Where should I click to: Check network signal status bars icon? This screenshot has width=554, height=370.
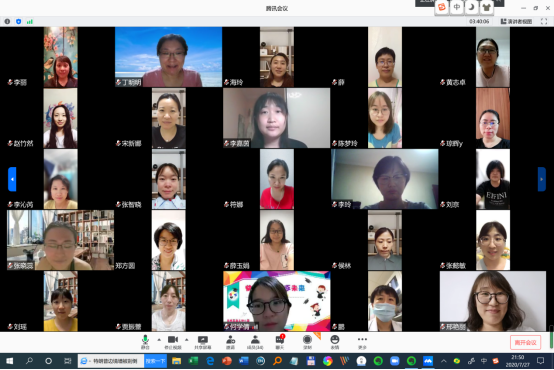pos(30,22)
